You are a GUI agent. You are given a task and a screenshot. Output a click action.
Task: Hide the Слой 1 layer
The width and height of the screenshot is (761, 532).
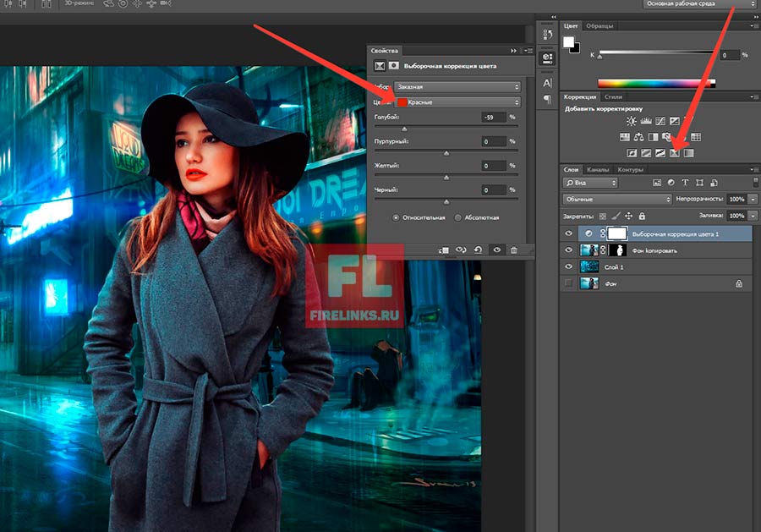[569, 266]
